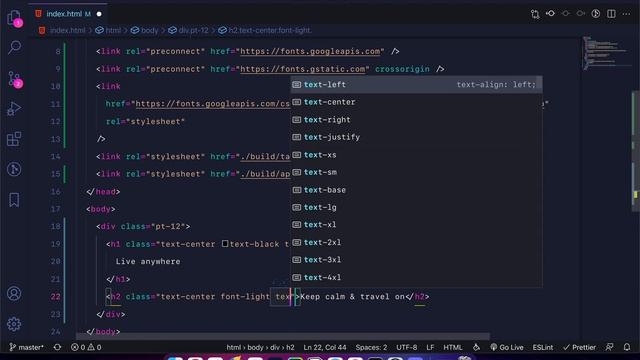Open the div.pt-12 breadcrumb segment
The width and height of the screenshot is (640, 360).
pyautogui.click(x=193, y=30)
